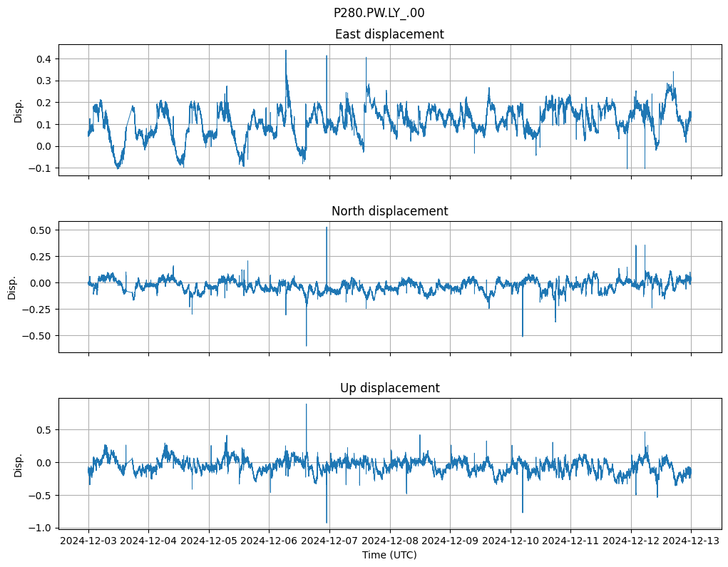This screenshot has width=728, height=567.
Task: Click the Time (UTC) axis label
Action: pyautogui.click(x=389, y=554)
